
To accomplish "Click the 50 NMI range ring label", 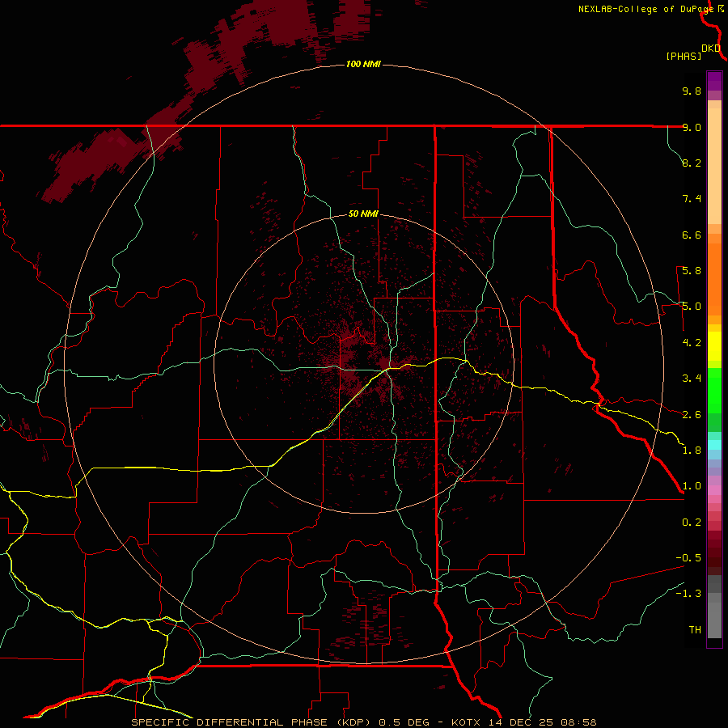I will (363, 214).
